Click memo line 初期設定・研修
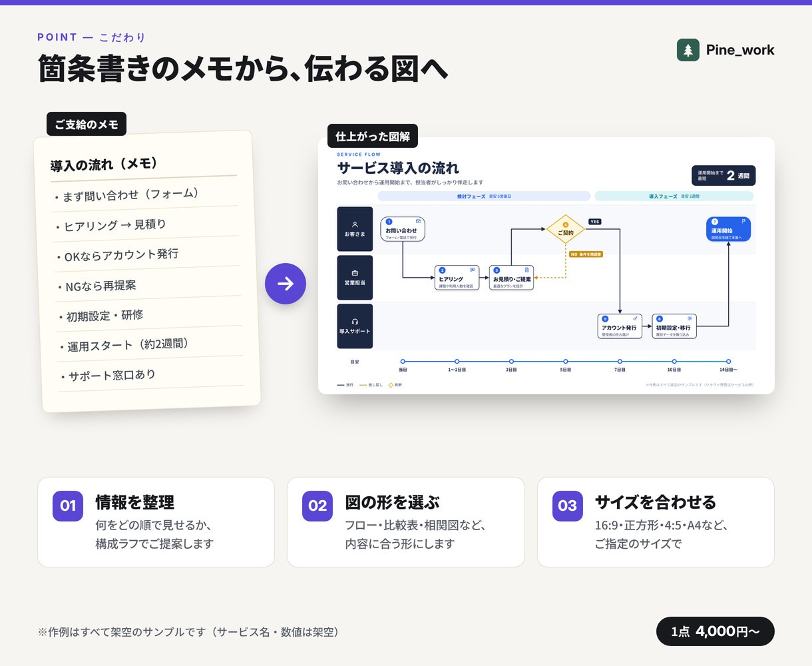The height and width of the screenshot is (666, 812). coord(101,316)
